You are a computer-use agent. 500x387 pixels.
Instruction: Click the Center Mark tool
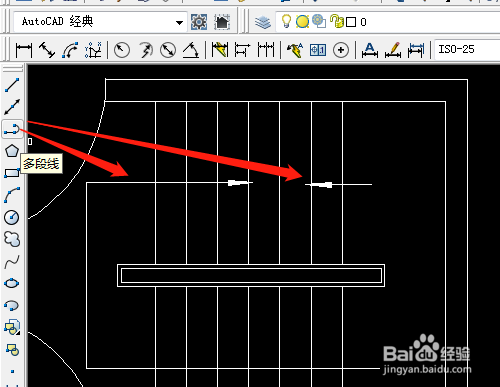point(341,50)
